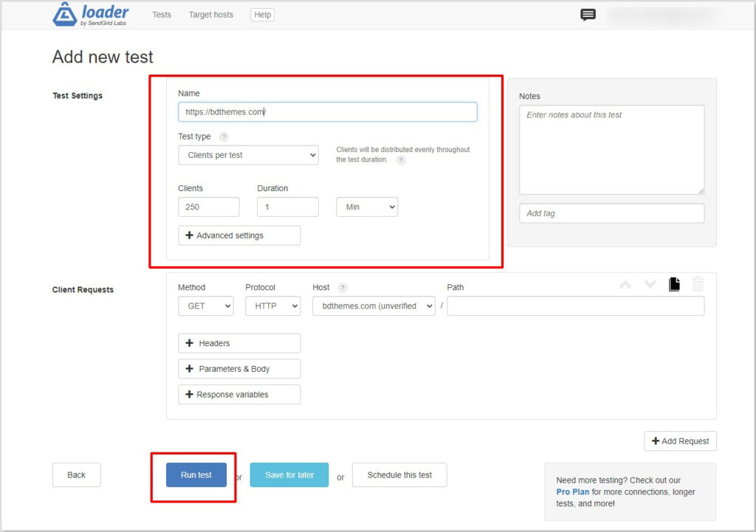Click Schedule this test button

[399, 475]
